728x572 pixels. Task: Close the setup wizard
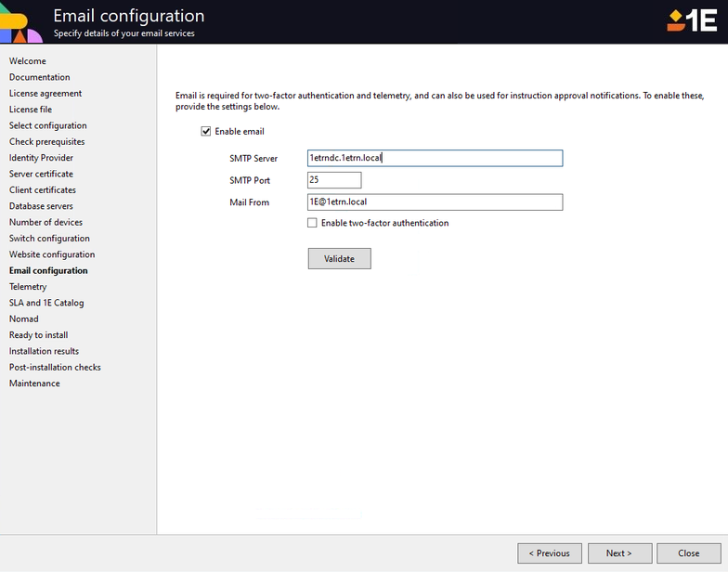tap(688, 553)
